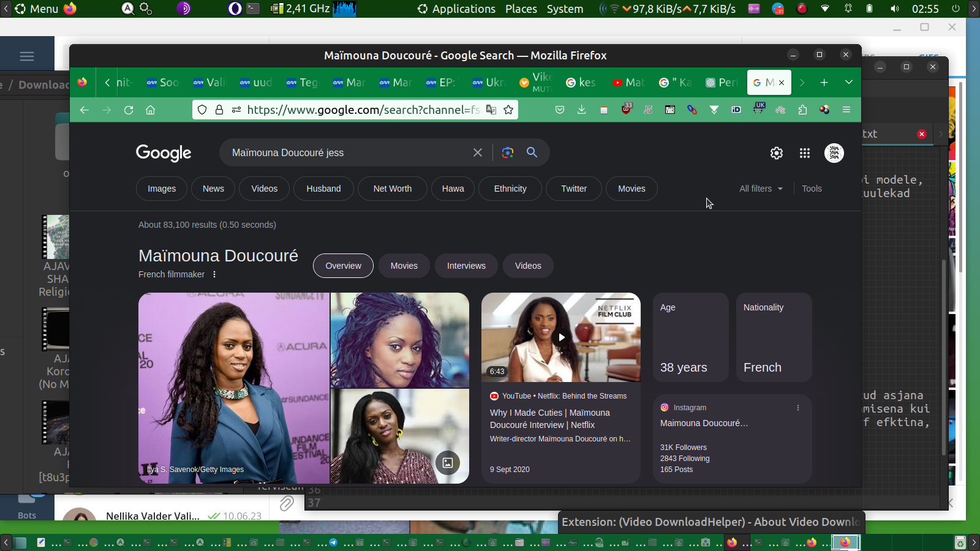Click the Telegram attach paperclip icon
The width and height of the screenshot is (980, 551).
click(286, 504)
